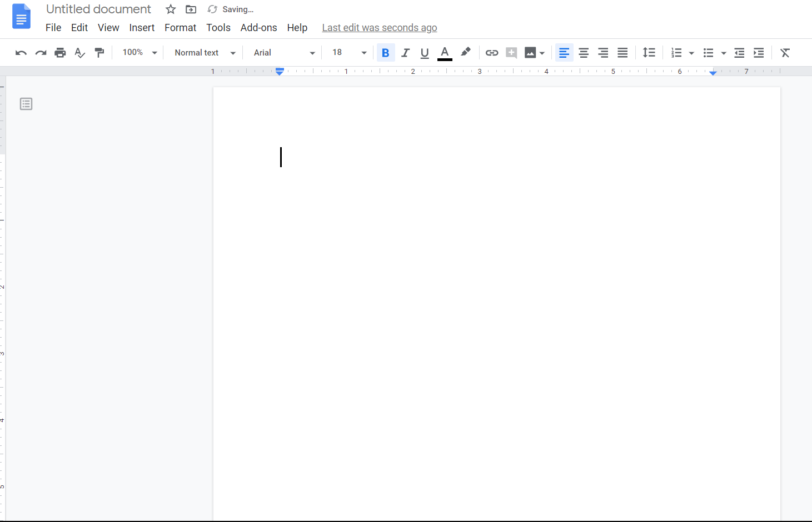Toggle Underline formatting
Screen dimensions: 812x522
click(x=425, y=53)
